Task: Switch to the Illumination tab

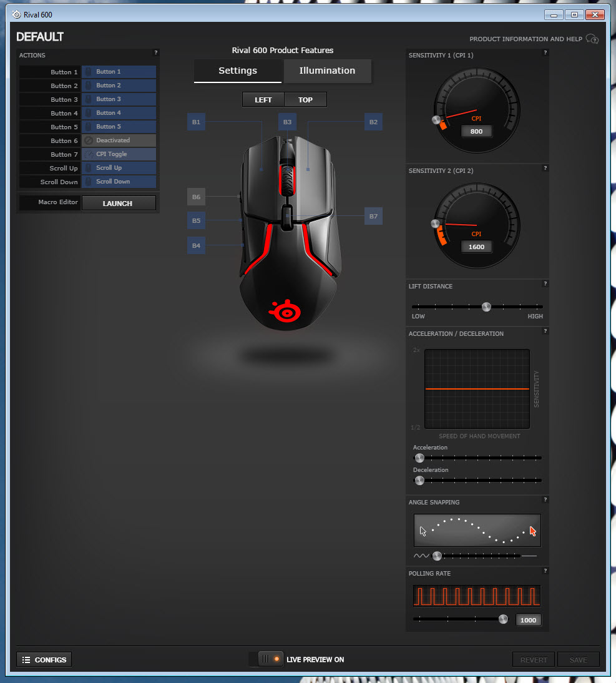Action: (328, 71)
